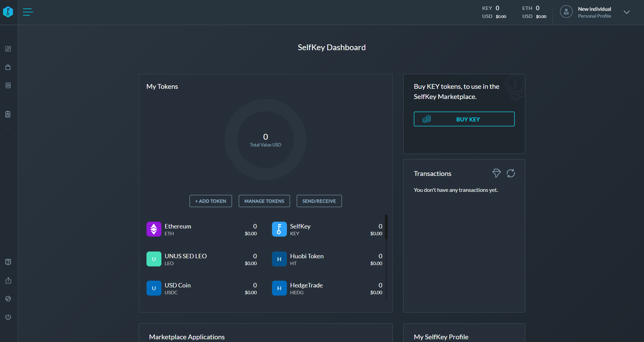Click the SelfKey logo icon
This screenshot has height=342, width=644.
[8, 12]
